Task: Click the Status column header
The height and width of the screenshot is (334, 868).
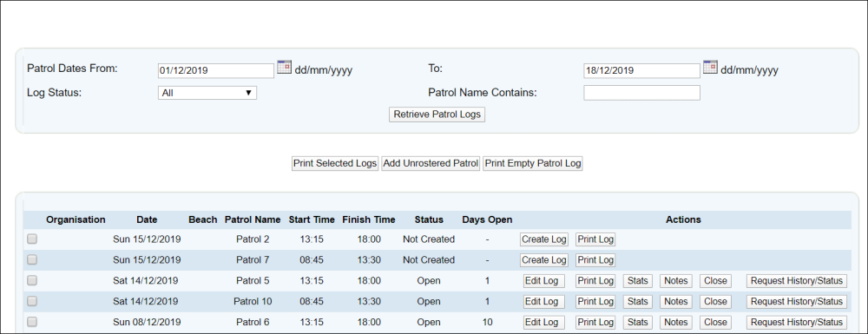Action: point(429,219)
